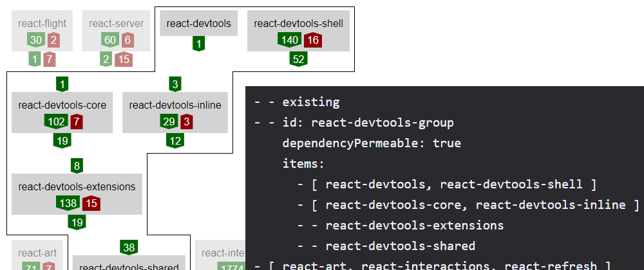Click the '[ react-devtools, react-devtools-shell ]' code line
Viewport: 644px width, 270px height.
pos(447,184)
